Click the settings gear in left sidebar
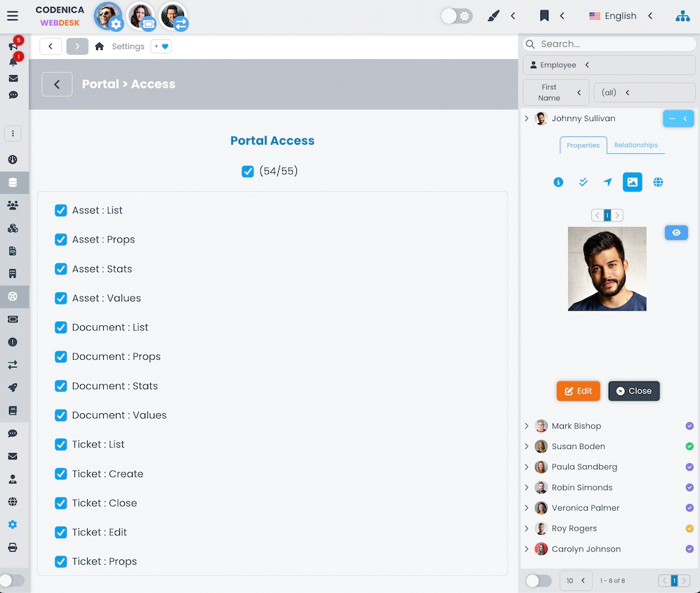 tap(13, 525)
